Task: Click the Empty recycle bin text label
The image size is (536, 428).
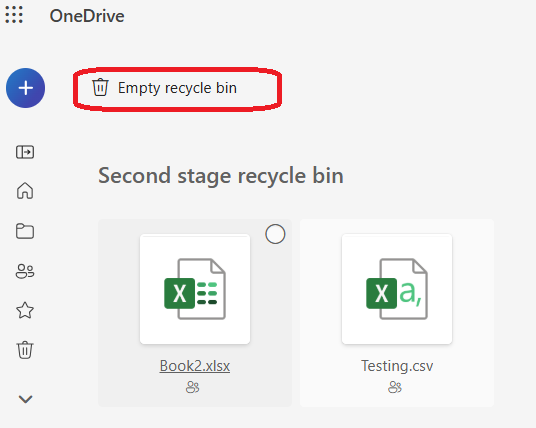Action: click(x=177, y=88)
